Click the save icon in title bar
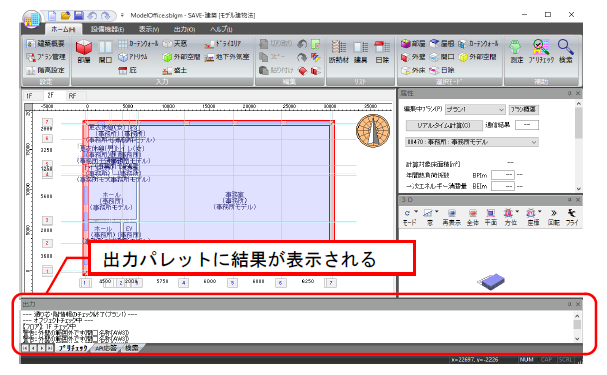The height and width of the screenshot is (375, 607). 79,15
